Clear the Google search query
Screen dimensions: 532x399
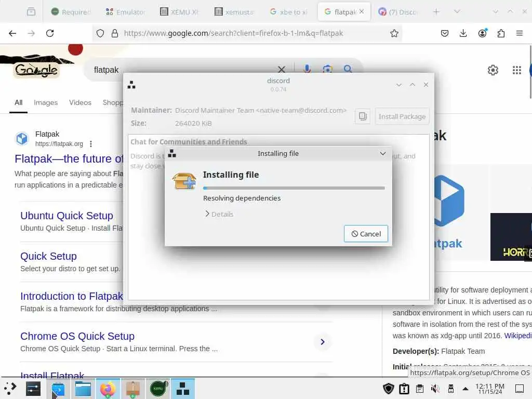coord(282,70)
